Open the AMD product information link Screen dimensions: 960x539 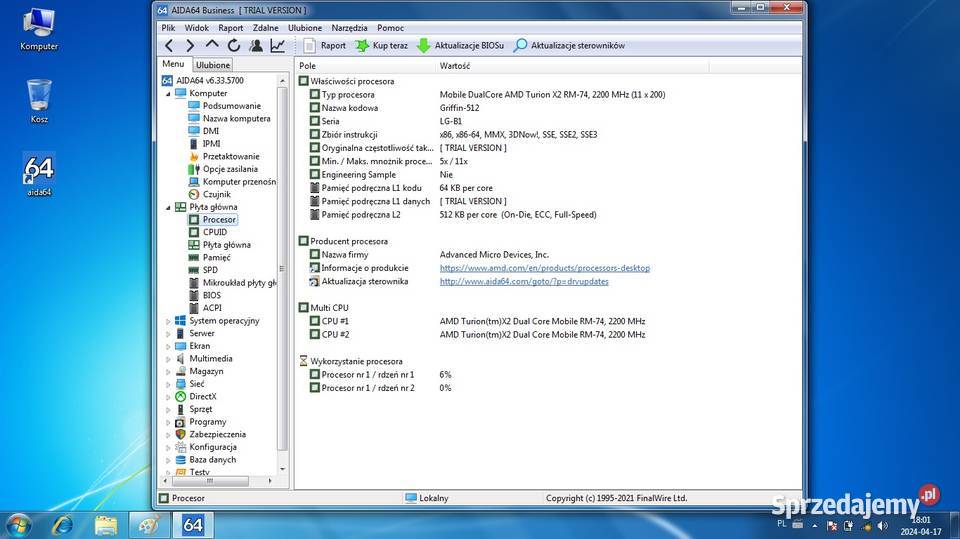click(x=545, y=268)
